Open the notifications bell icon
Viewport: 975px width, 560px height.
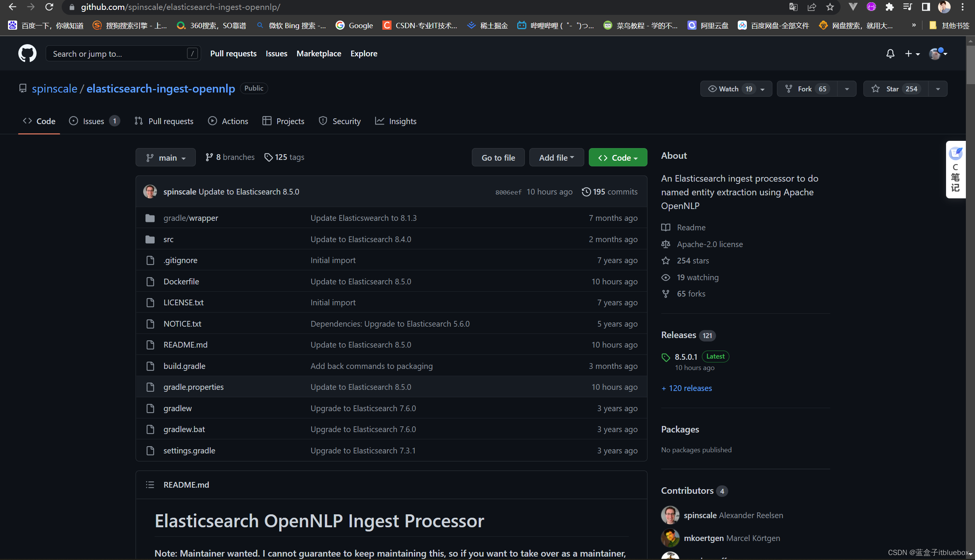[890, 54]
